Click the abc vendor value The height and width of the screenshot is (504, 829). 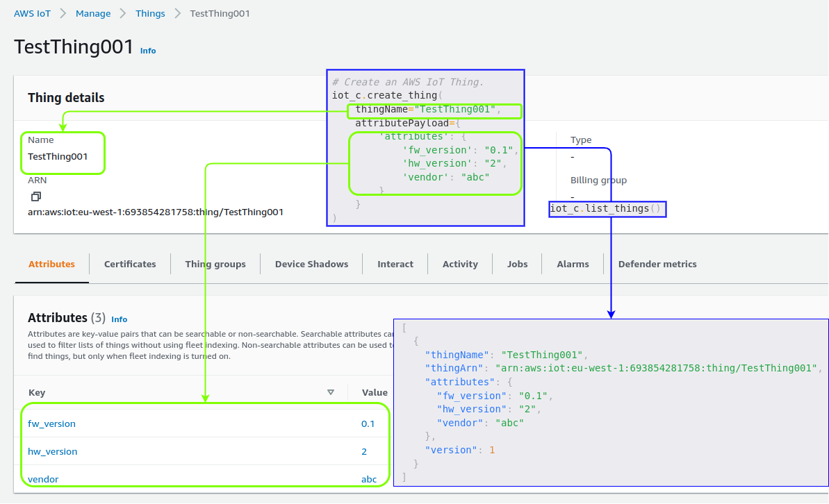coord(369,480)
